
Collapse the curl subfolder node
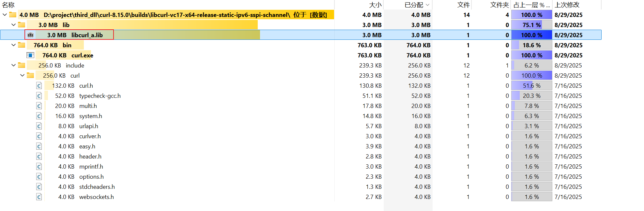pos(22,75)
